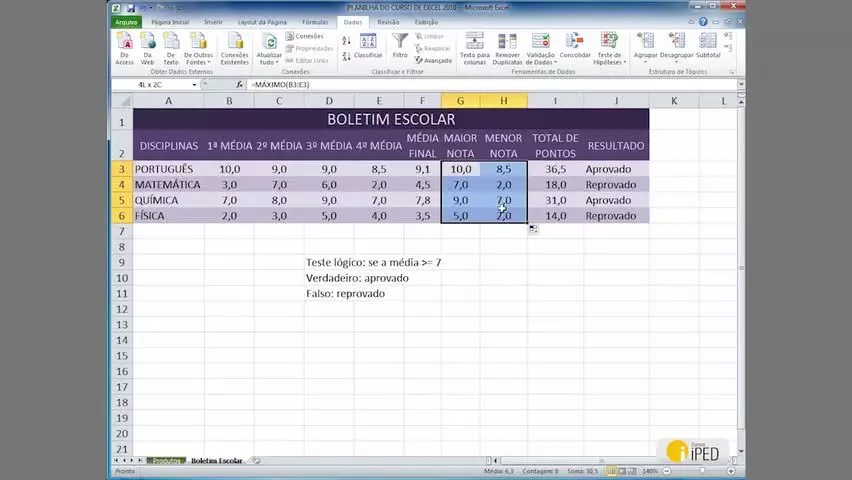Switch to the Produtos sheet tab

pos(166,460)
